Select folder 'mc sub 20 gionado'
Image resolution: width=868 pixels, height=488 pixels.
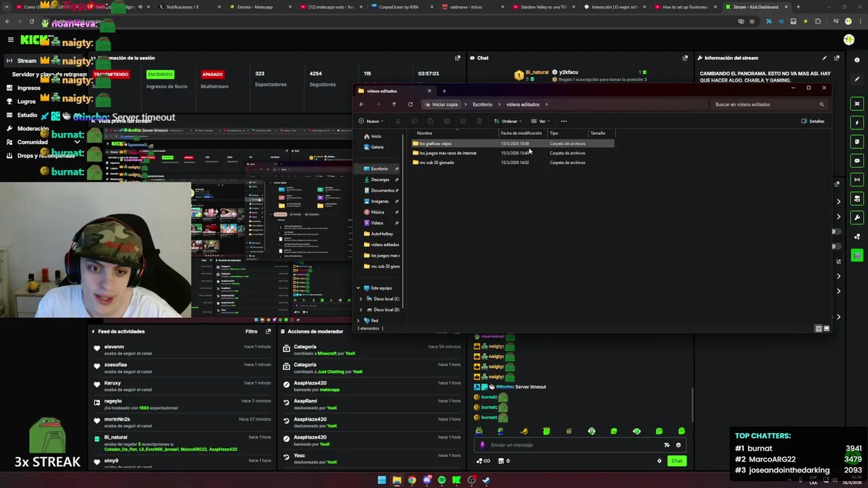click(437, 163)
